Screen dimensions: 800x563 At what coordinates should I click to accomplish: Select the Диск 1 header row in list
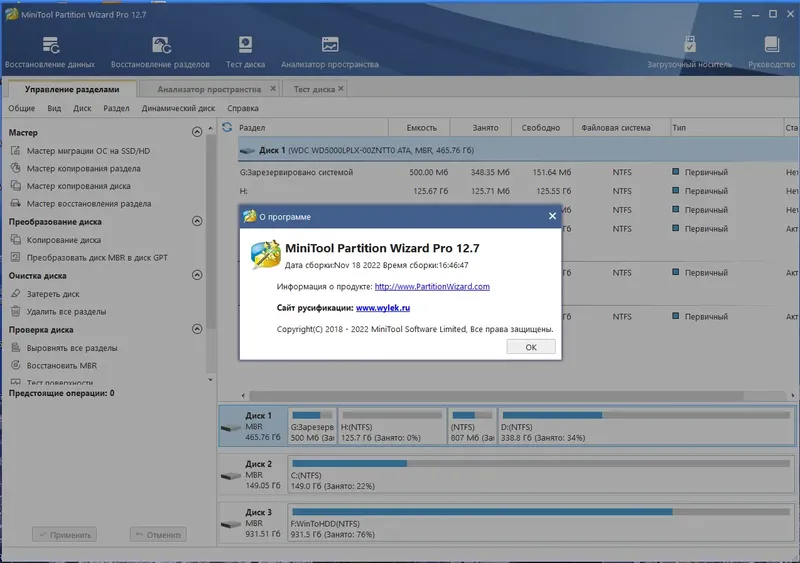point(516,150)
